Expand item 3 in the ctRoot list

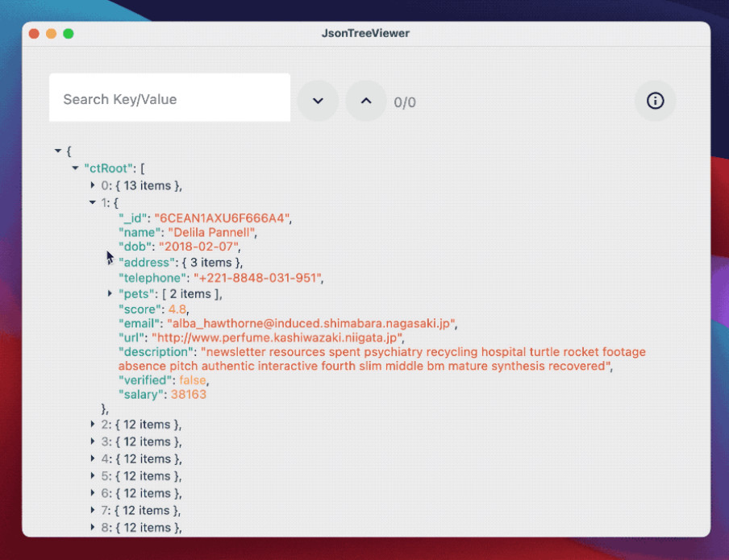click(x=93, y=441)
